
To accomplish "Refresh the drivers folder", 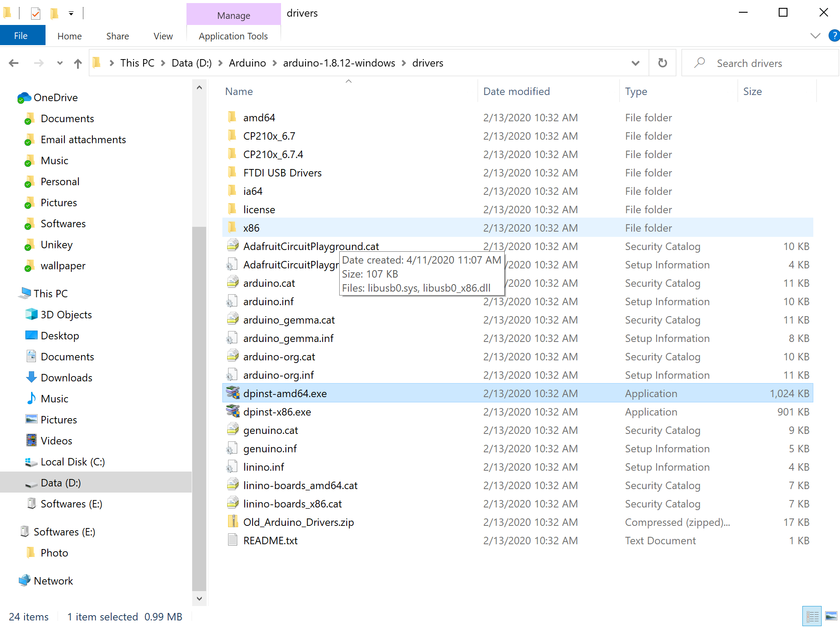I will click(662, 63).
